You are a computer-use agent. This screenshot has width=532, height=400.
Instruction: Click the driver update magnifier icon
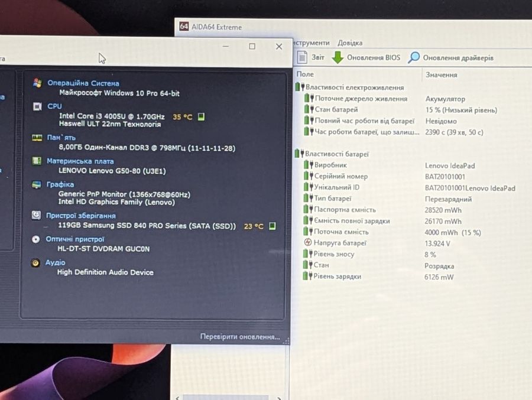(x=413, y=57)
